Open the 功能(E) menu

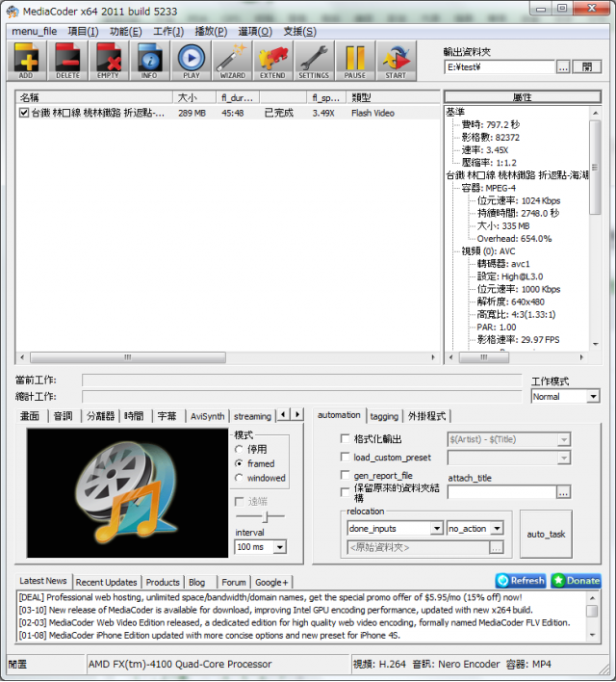[x=126, y=32]
